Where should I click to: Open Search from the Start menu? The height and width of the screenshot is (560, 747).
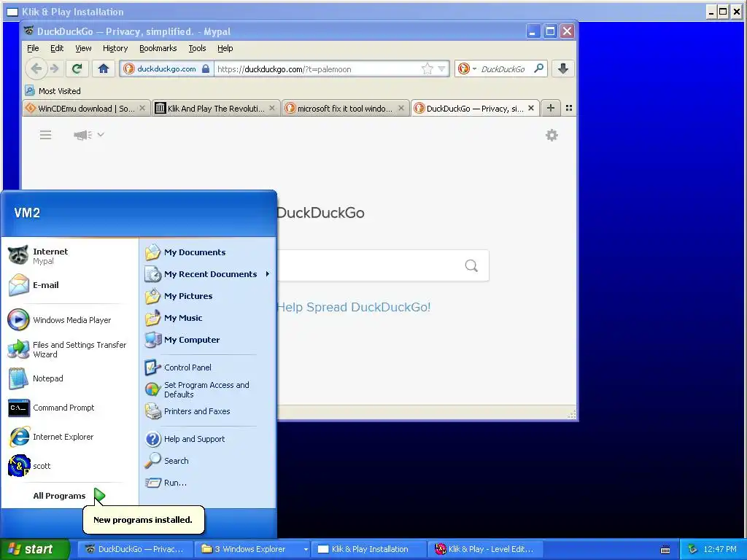pyautogui.click(x=208, y=461)
